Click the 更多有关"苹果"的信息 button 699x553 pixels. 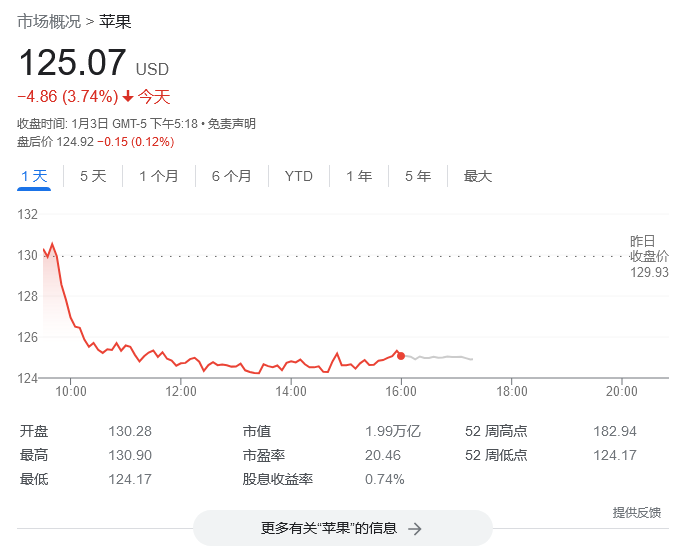(x=342, y=528)
